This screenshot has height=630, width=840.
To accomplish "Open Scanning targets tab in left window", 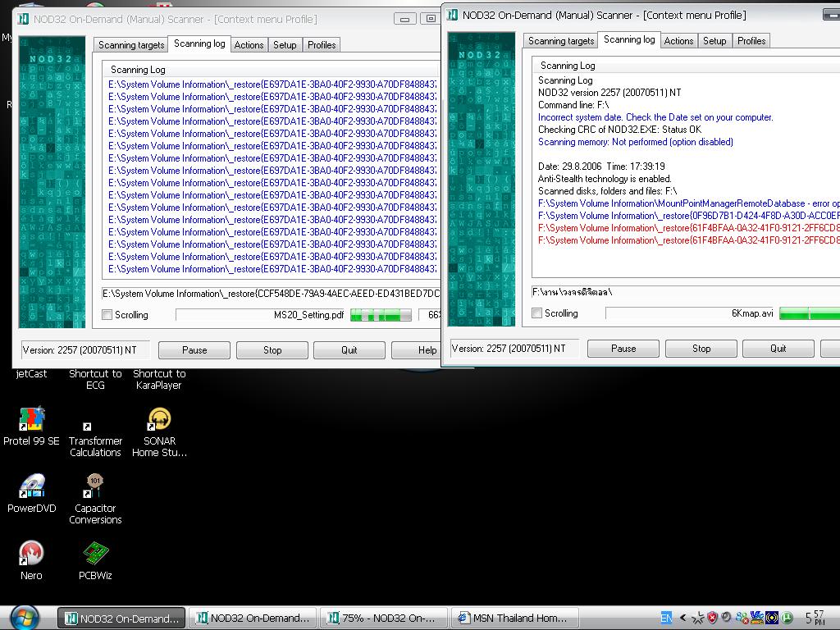I will coord(131,45).
